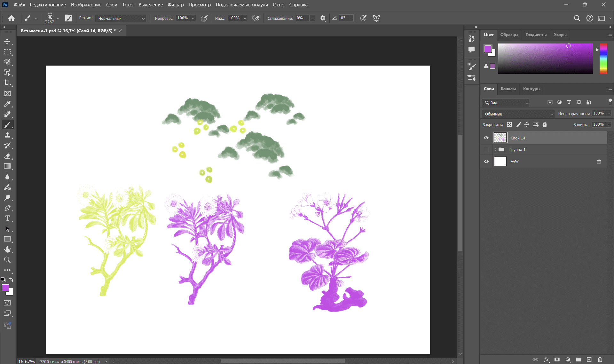Viewport: 614px width, 364px height.
Task: Select the Gradient tool
Action: (x=7, y=166)
